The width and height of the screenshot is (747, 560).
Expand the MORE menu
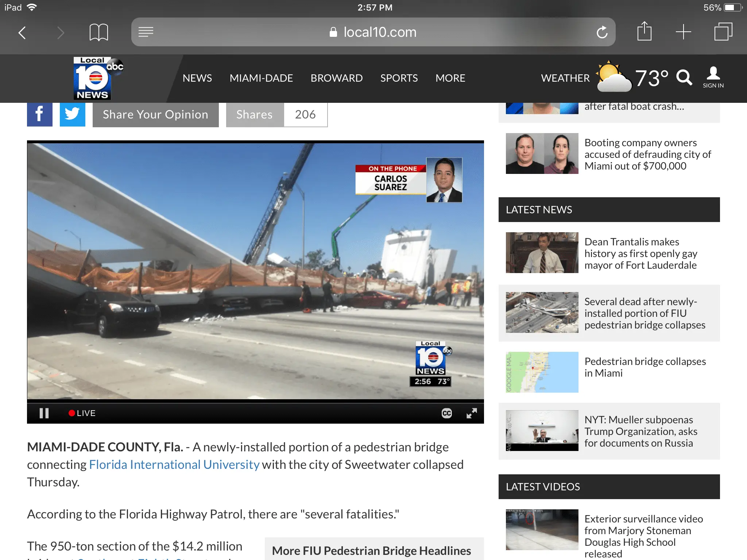pyautogui.click(x=450, y=78)
